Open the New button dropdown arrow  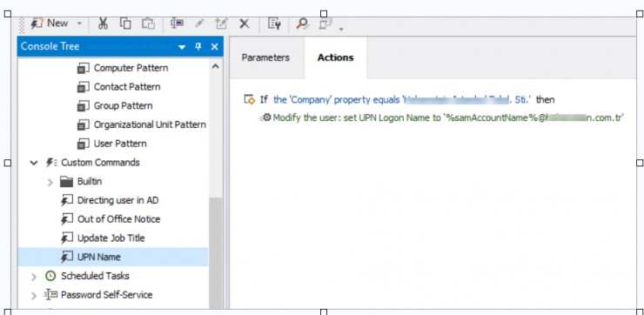pyautogui.click(x=79, y=23)
